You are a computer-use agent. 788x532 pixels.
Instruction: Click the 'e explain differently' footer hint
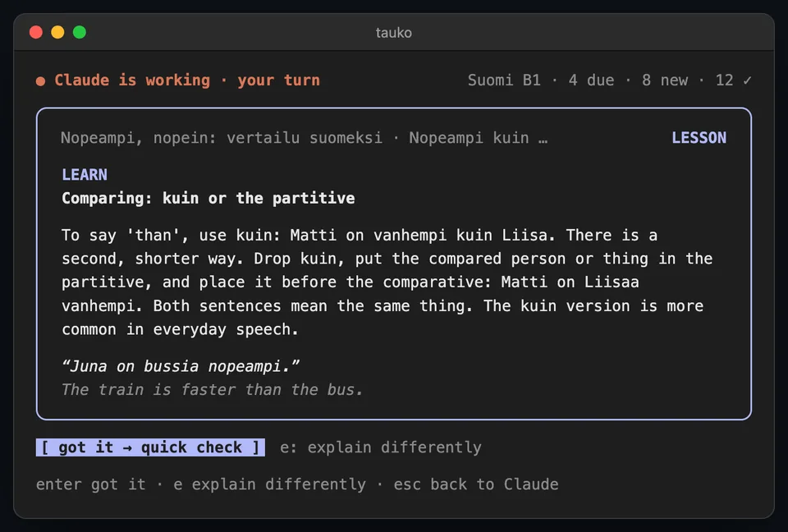click(270, 484)
